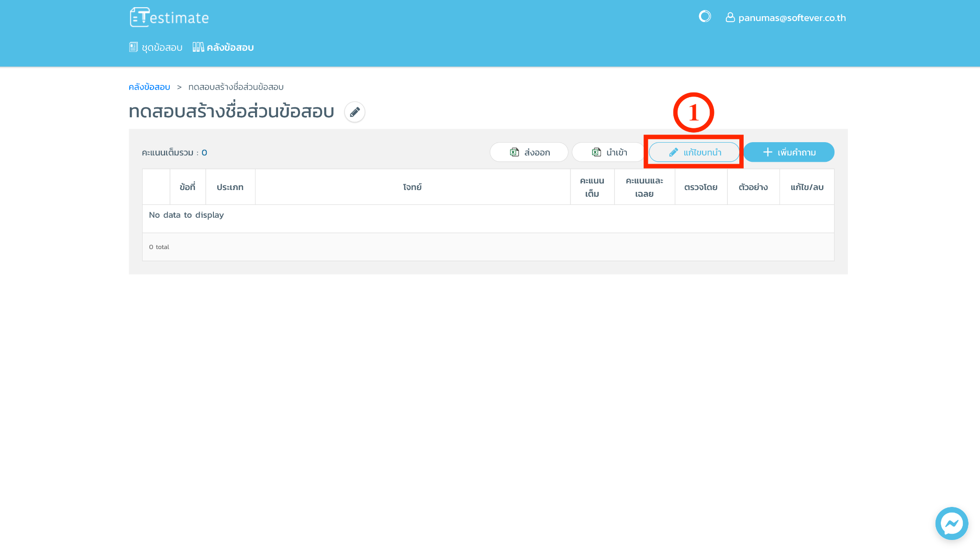Viewport: 980px width, 550px height.
Task: Click the Testimate logo
Action: (169, 18)
